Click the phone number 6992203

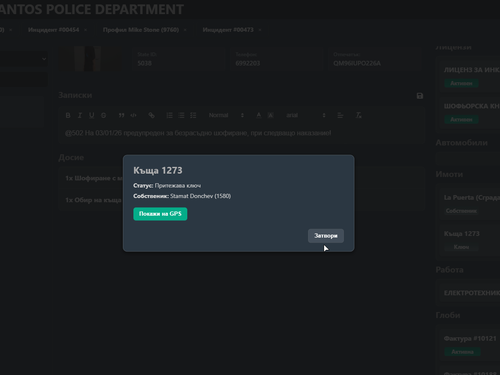tap(248, 63)
